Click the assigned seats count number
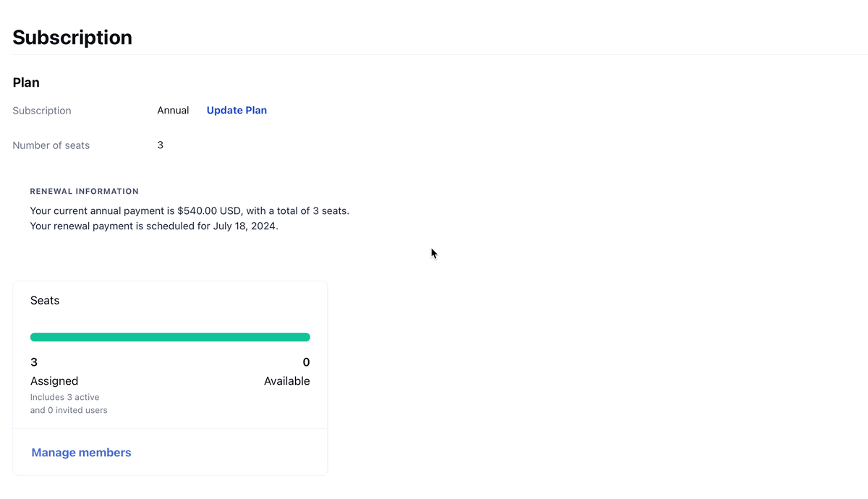Screen dimensions: 868x499 34,362
